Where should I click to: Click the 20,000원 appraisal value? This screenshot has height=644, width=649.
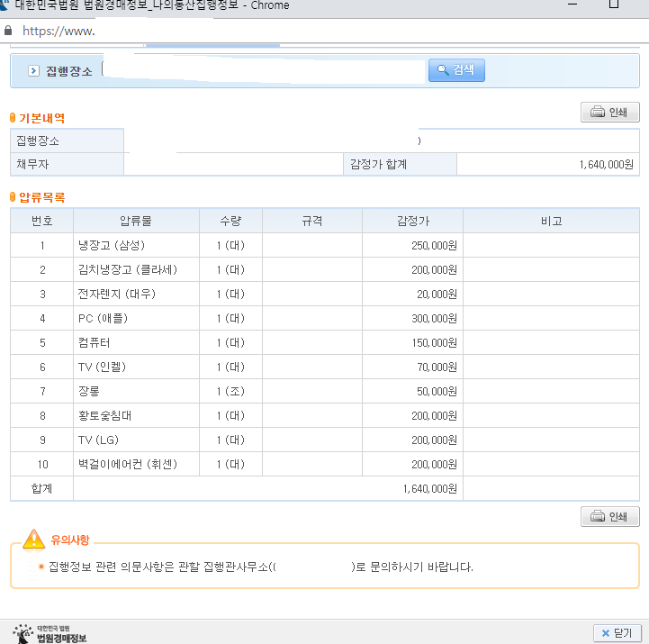point(437,294)
